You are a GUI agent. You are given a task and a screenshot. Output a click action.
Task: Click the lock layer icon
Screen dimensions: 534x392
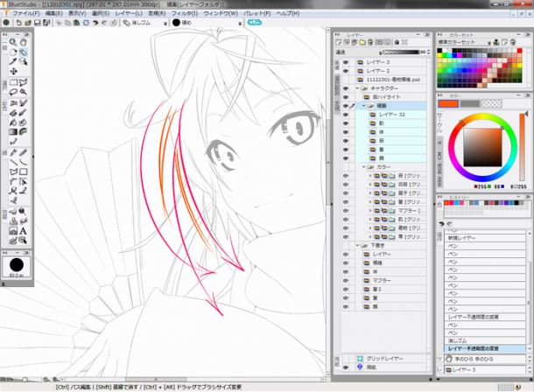click(x=397, y=42)
